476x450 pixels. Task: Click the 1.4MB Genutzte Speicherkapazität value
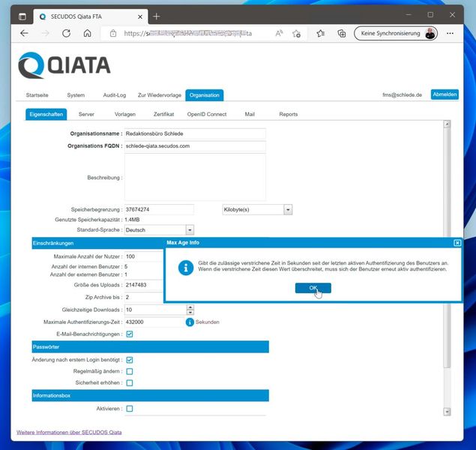pos(132,220)
